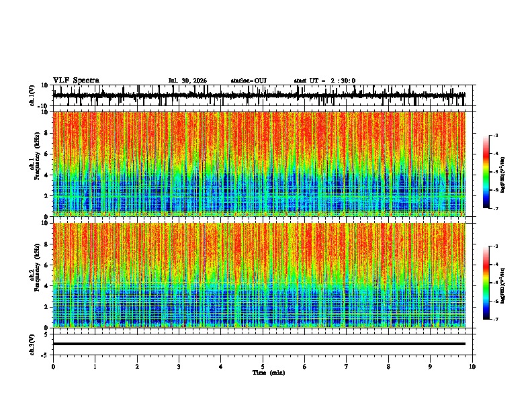Click time-axis tick label "7"
The image size is (532, 411).
coord(347,367)
